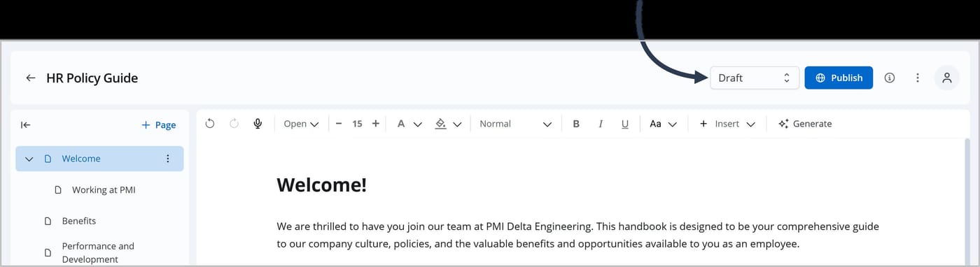Toggle italic formatting

pos(600,124)
